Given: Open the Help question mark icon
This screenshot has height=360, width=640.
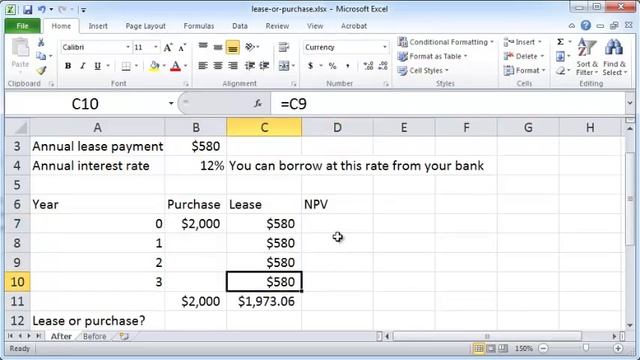Looking at the screenshot, I should pyautogui.click(x=586, y=25).
